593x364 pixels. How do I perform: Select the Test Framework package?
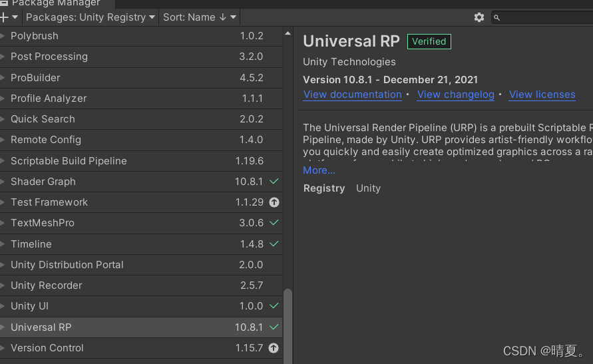(x=141, y=202)
